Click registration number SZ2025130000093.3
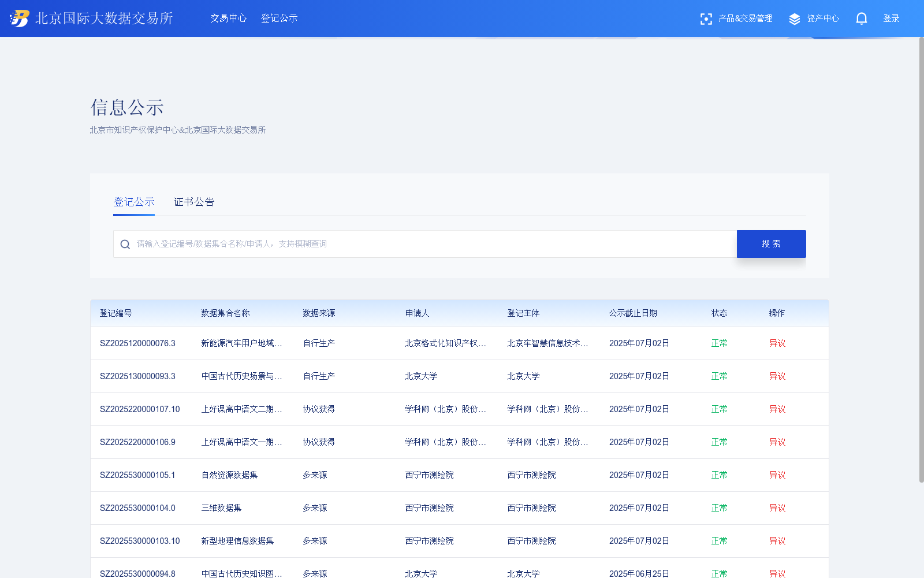This screenshot has width=924, height=578. (137, 376)
